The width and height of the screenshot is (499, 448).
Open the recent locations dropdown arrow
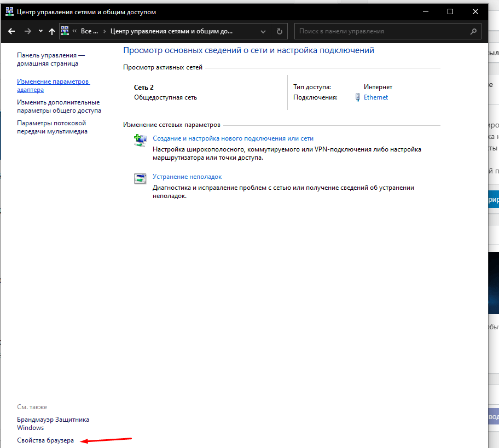40,32
